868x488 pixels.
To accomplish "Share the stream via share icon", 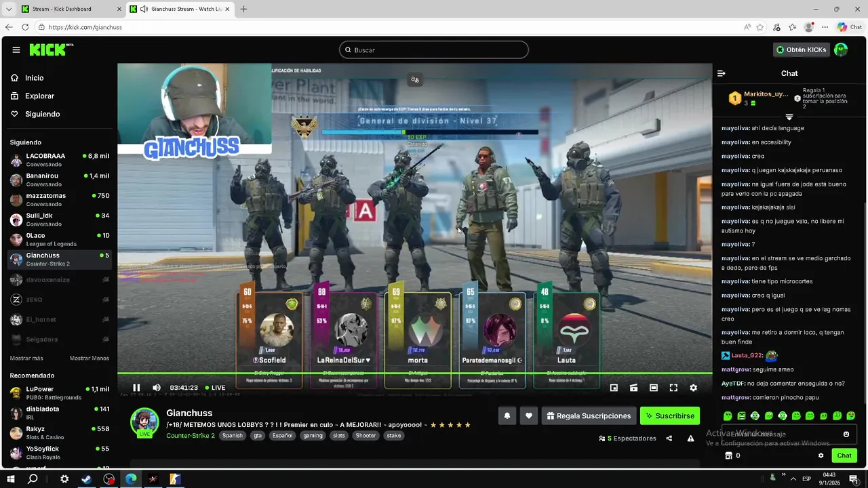I will (669, 439).
